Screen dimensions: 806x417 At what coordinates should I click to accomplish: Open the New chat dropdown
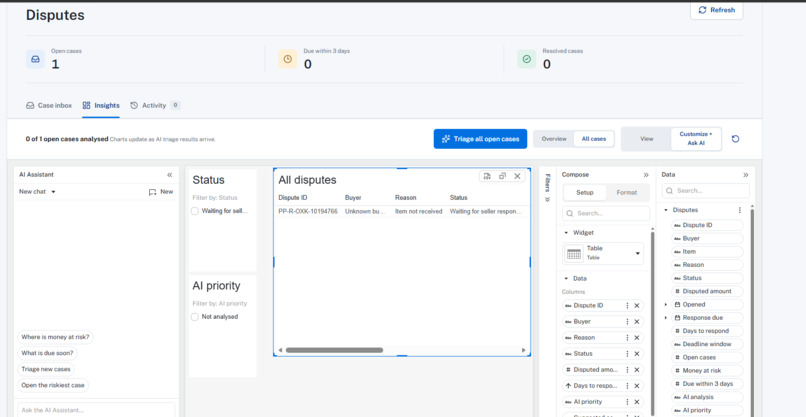click(37, 192)
